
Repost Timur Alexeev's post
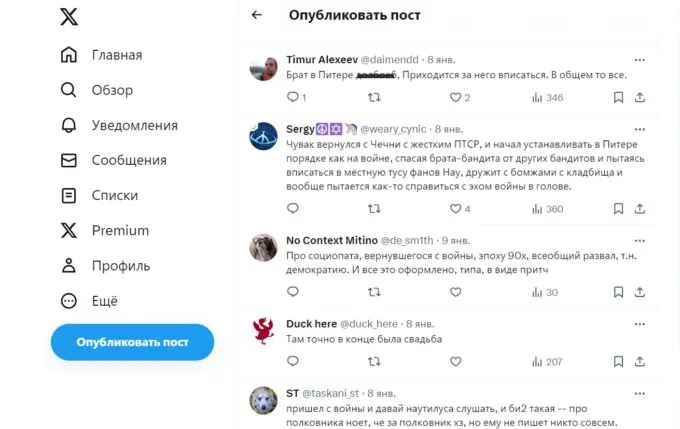tap(374, 98)
